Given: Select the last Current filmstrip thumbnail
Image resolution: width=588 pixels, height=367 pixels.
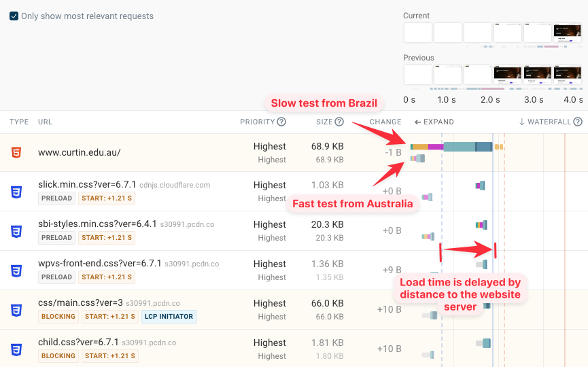Looking at the screenshot, I should [568, 33].
